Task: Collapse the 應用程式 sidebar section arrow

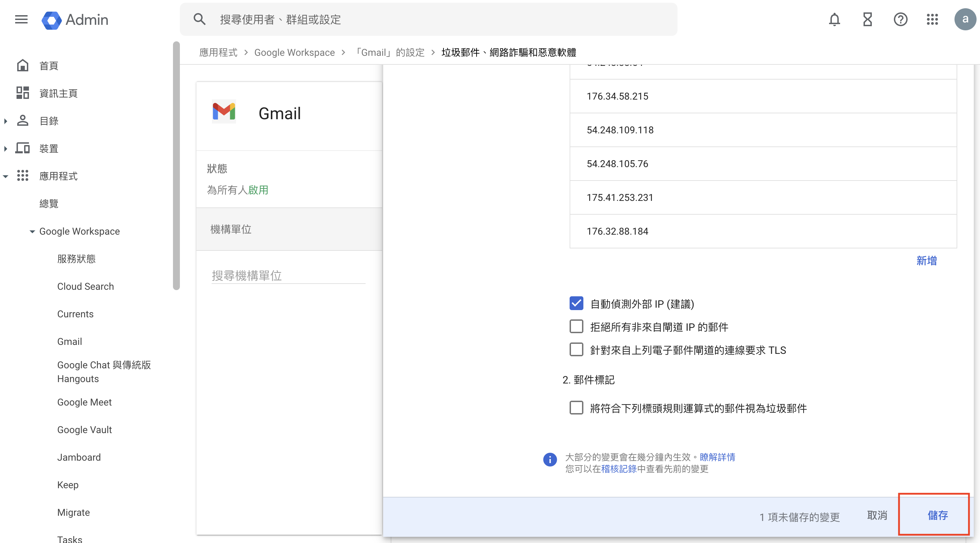Action: click(5, 176)
